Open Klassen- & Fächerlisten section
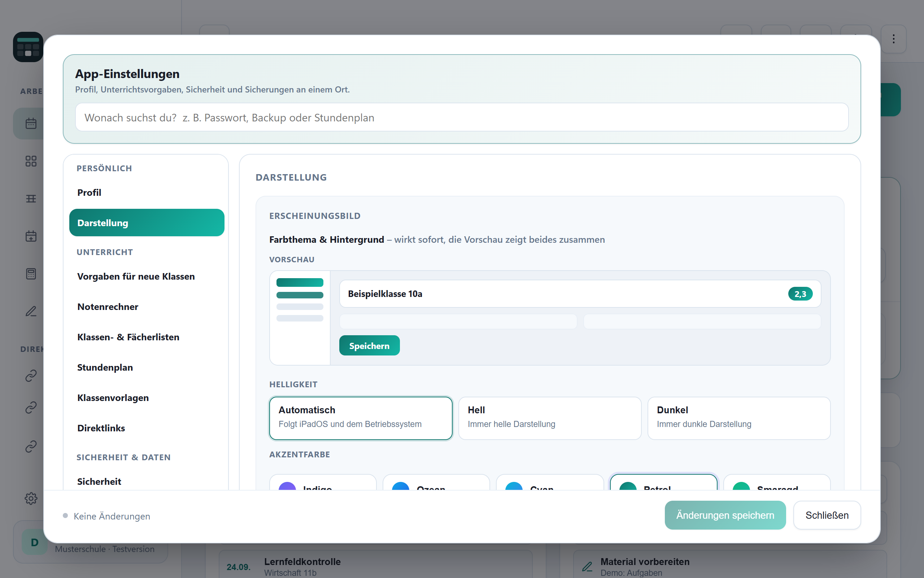 147,337
